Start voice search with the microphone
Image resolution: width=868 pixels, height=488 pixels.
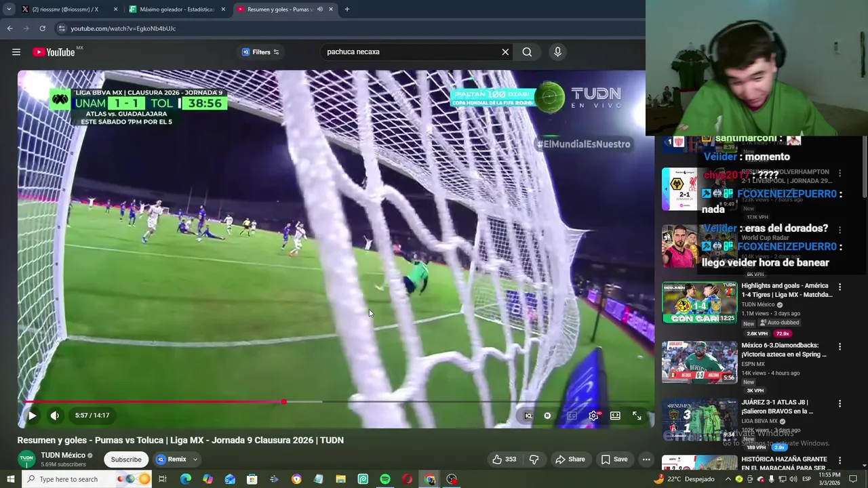pyautogui.click(x=557, y=52)
